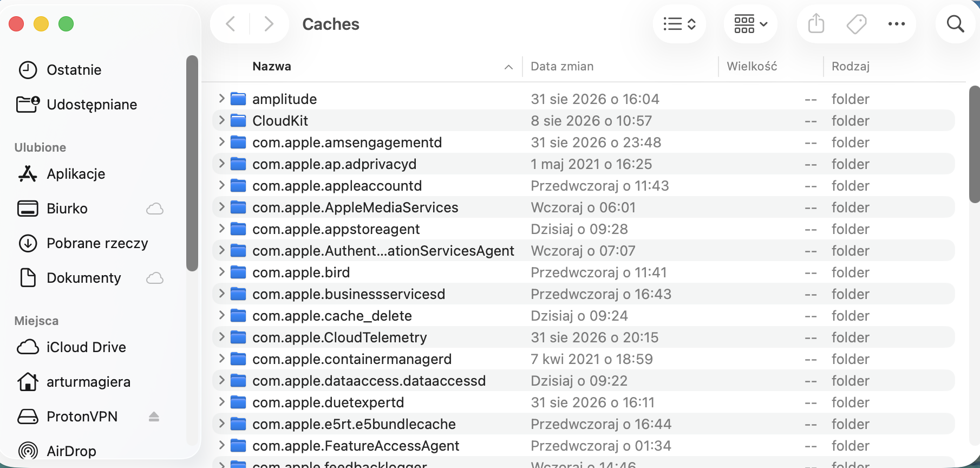Sort by the Rodzaj column header
Screen dimensions: 980x468
851,67
